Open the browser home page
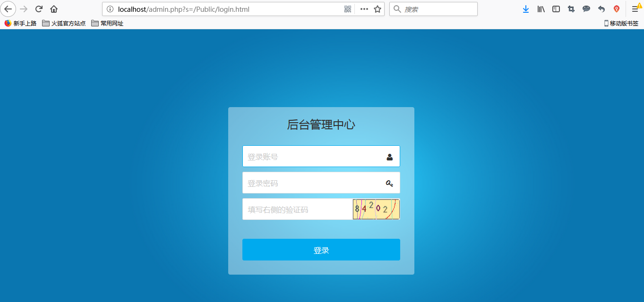Image resolution: width=644 pixels, height=302 pixels. [x=54, y=9]
